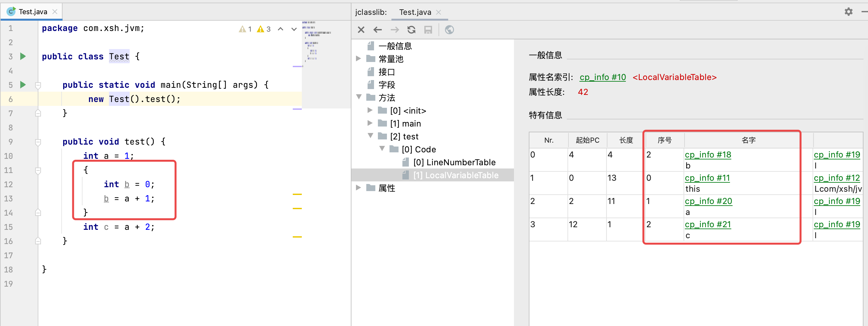This screenshot has height=326, width=868.
Task: Follow the cp_info #18 link for b
Action: (x=708, y=155)
